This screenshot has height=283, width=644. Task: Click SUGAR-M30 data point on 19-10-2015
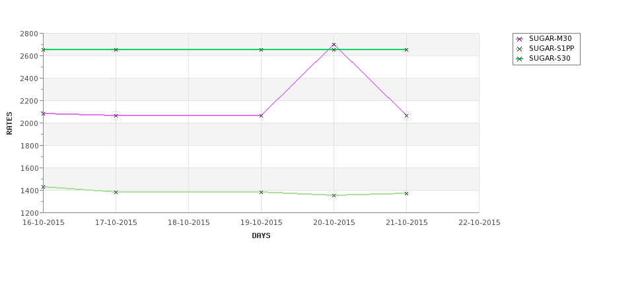[261, 115]
